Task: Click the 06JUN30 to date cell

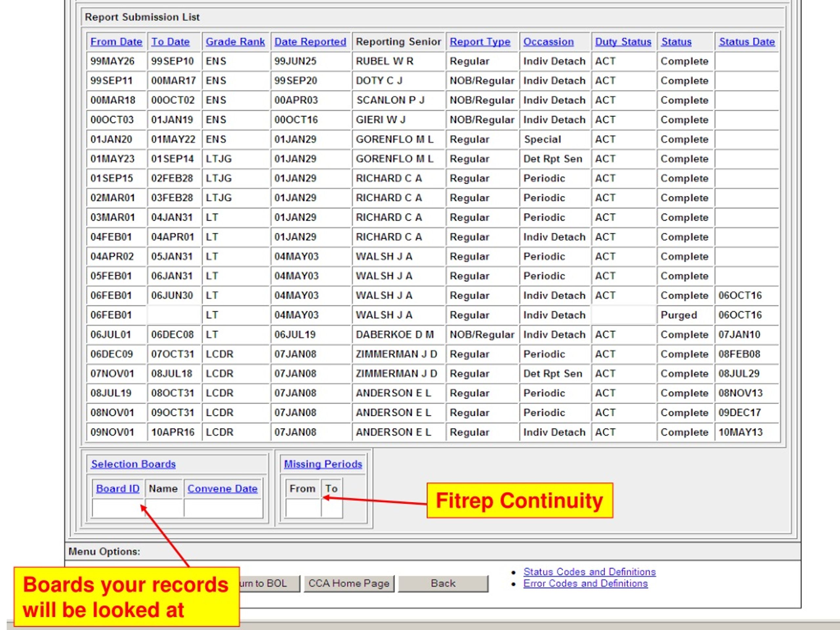Action: pos(174,295)
